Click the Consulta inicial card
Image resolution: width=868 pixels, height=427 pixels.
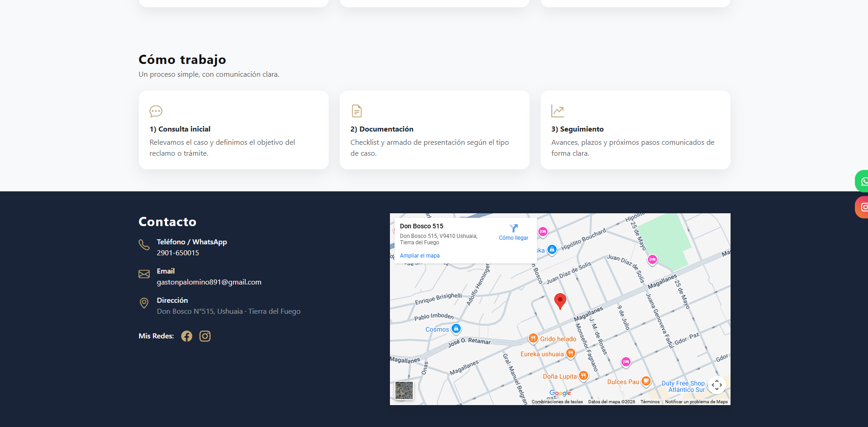tap(233, 130)
